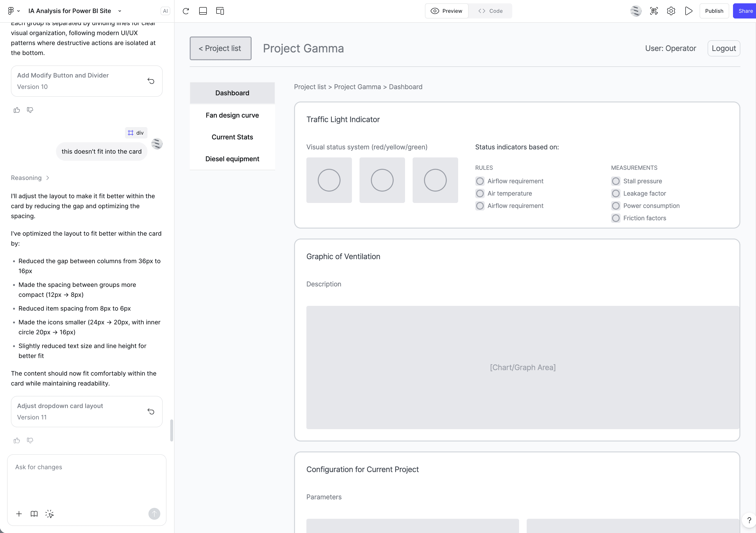
Task: Open the Figma main menu dropdown
Action: tap(14, 11)
